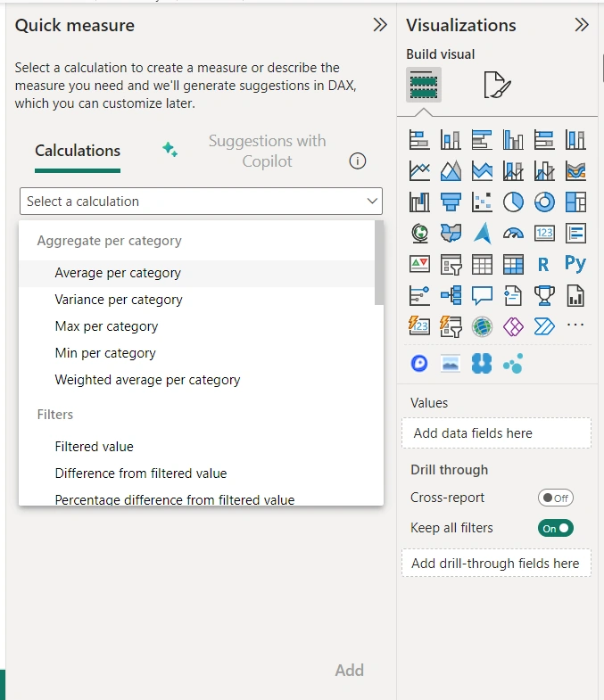
Task: Click the calculation list scrollbar
Action: [x=379, y=262]
